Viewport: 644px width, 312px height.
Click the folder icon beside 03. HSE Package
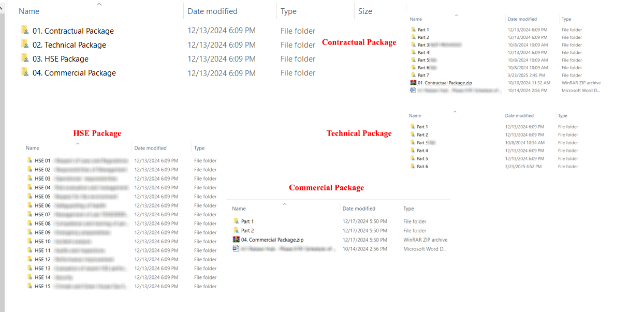24,58
